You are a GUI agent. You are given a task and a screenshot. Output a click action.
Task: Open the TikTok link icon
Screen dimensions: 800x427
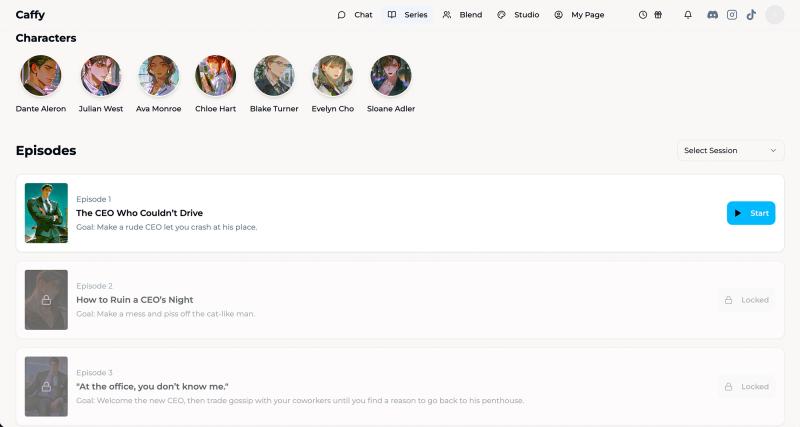(751, 15)
